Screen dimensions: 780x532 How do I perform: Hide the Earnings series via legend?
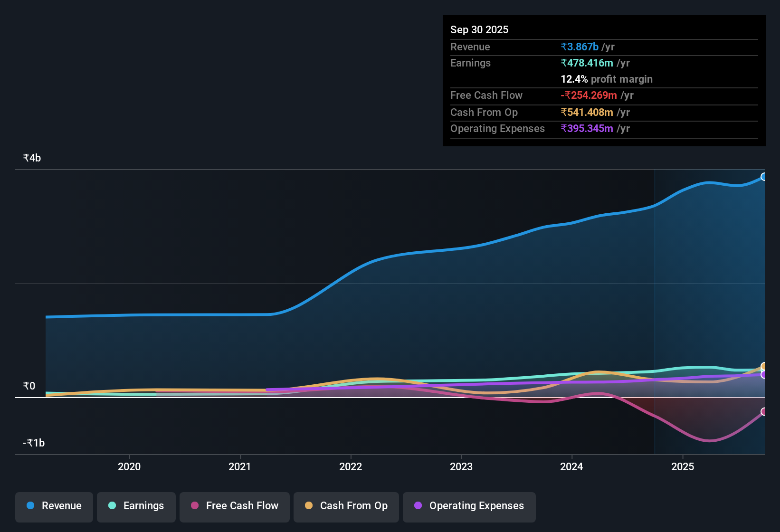[x=136, y=506]
